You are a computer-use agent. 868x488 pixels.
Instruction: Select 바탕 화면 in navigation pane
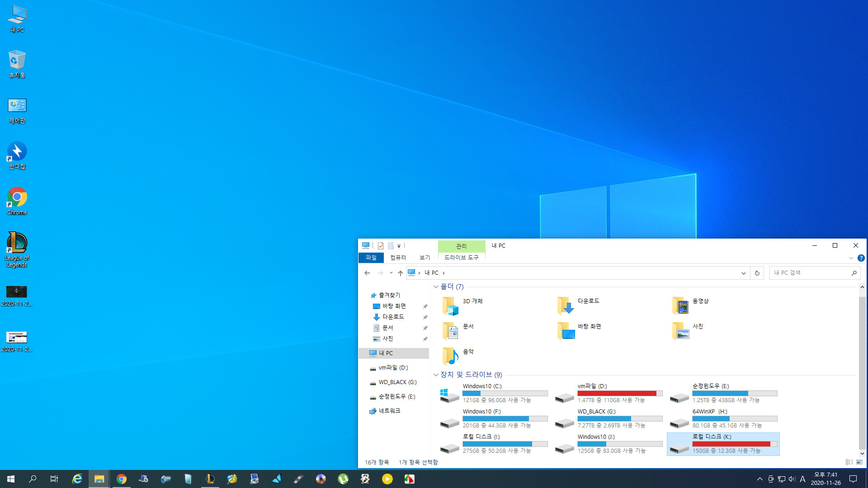point(389,306)
